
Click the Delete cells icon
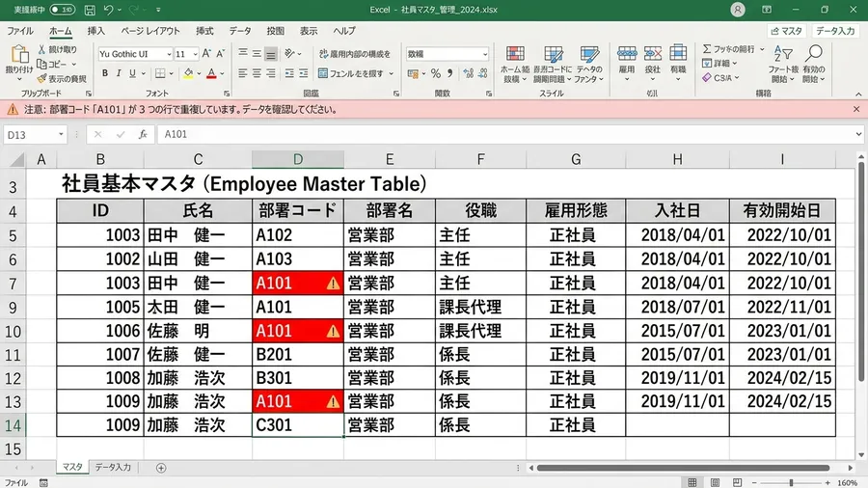(x=653, y=54)
